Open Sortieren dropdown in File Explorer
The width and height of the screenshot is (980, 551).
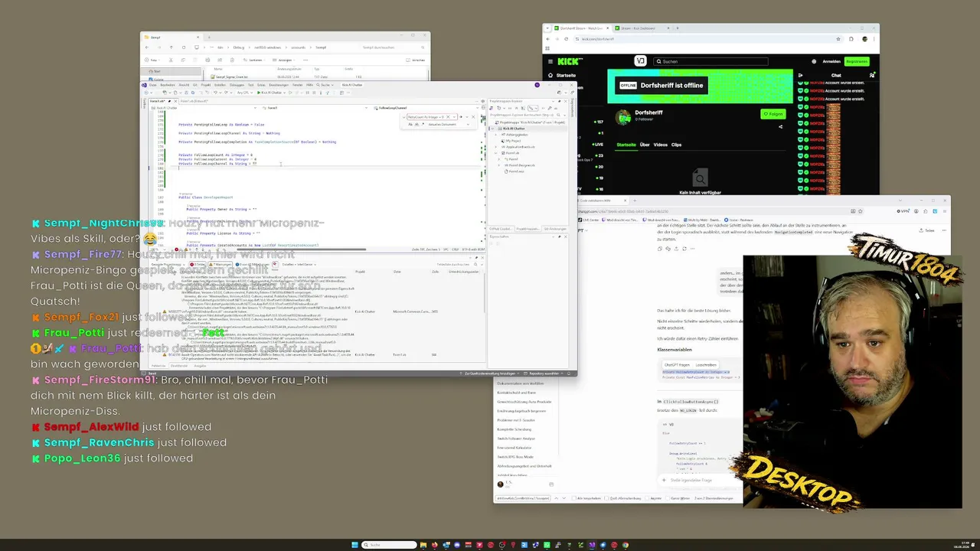253,60
